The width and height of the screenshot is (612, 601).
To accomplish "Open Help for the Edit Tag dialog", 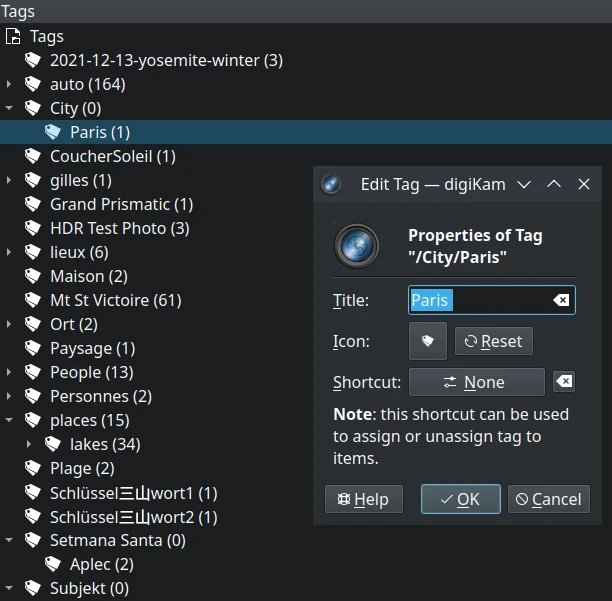I will tap(363, 499).
